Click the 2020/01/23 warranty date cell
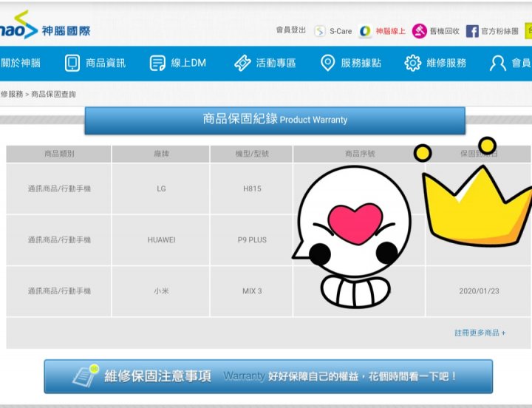This screenshot has width=532, height=408. click(x=479, y=291)
